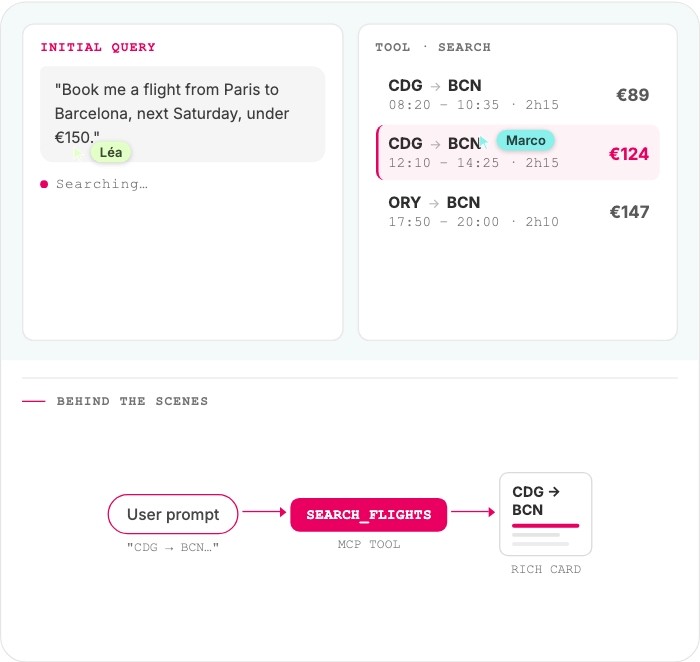The width and height of the screenshot is (700, 662).
Task: Click the pink bar in the rich card
Action: tap(545, 525)
